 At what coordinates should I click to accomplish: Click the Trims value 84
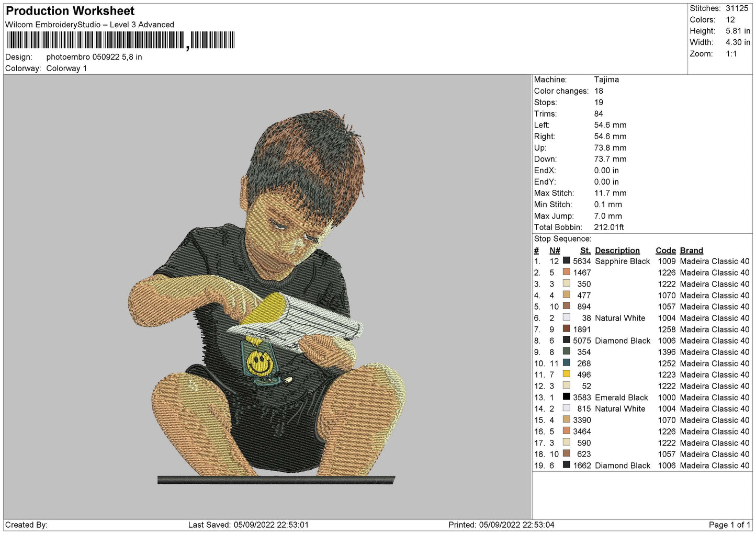(599, 114)
